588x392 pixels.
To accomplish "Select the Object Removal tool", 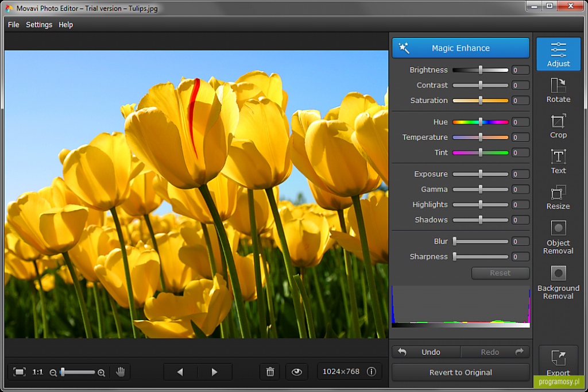I will (558, 237).
